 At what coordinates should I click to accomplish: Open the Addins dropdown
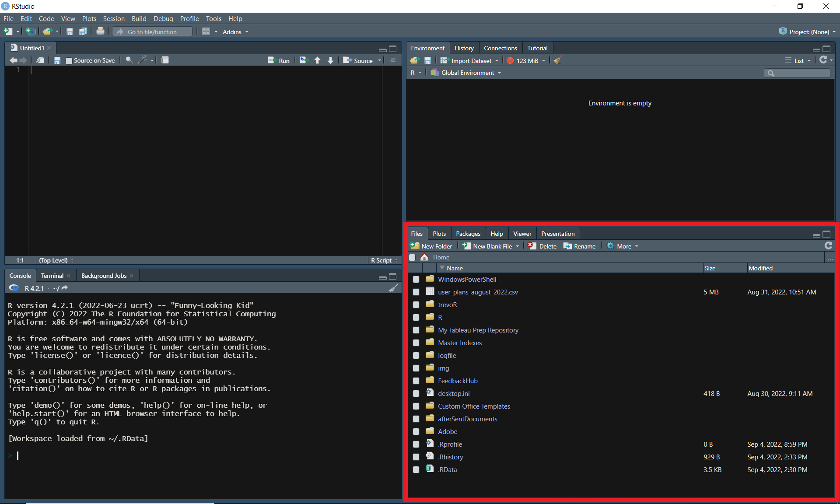click(235, 32)
